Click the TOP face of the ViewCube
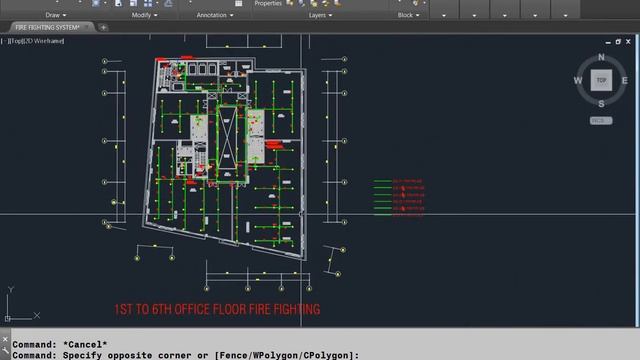Viewport: 640px width, 360px height. click(601, 80)
